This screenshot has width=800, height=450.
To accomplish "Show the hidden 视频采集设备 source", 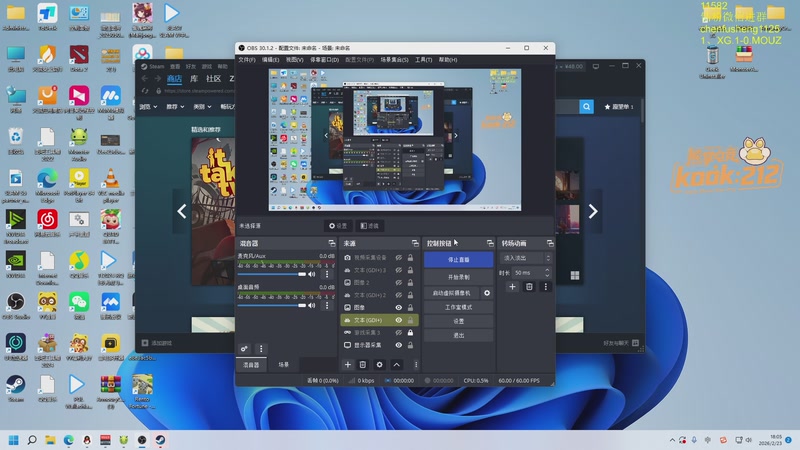I will [x=398, y=258].
